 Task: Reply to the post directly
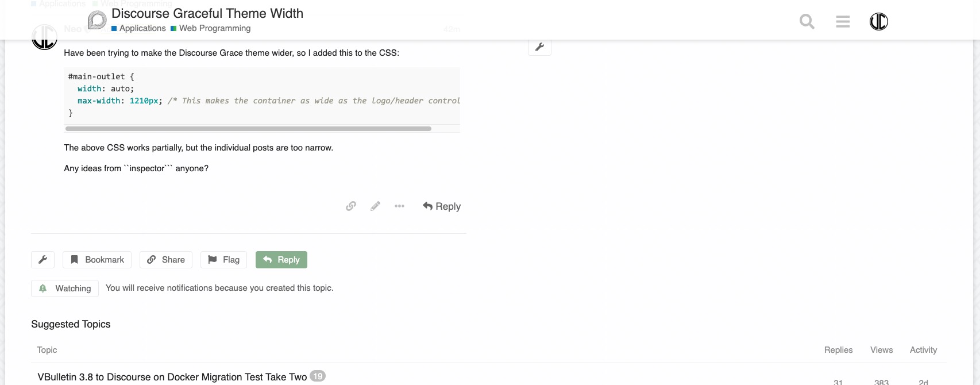[x=442, y=206]
